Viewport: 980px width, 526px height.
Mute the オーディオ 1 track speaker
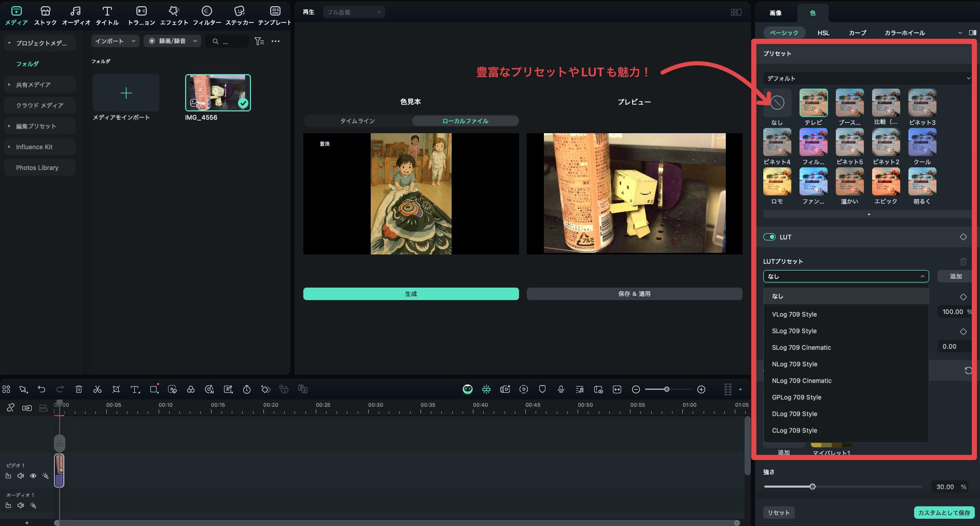point(21,505)
